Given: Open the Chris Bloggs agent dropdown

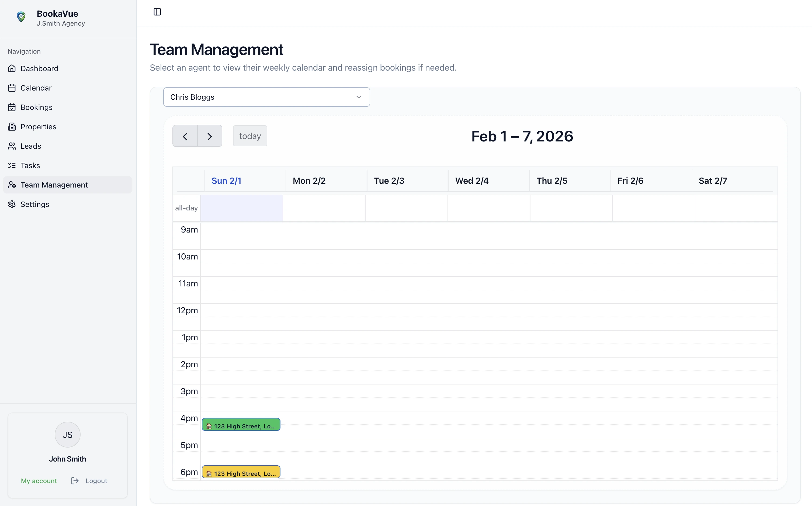Looking at the screenshot, I should point(266,97).
